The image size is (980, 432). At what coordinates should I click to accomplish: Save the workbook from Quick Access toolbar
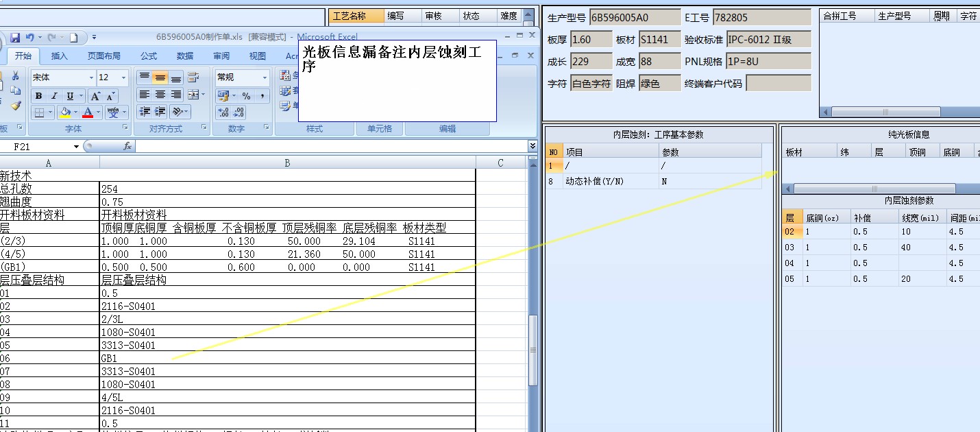(14, 37)
